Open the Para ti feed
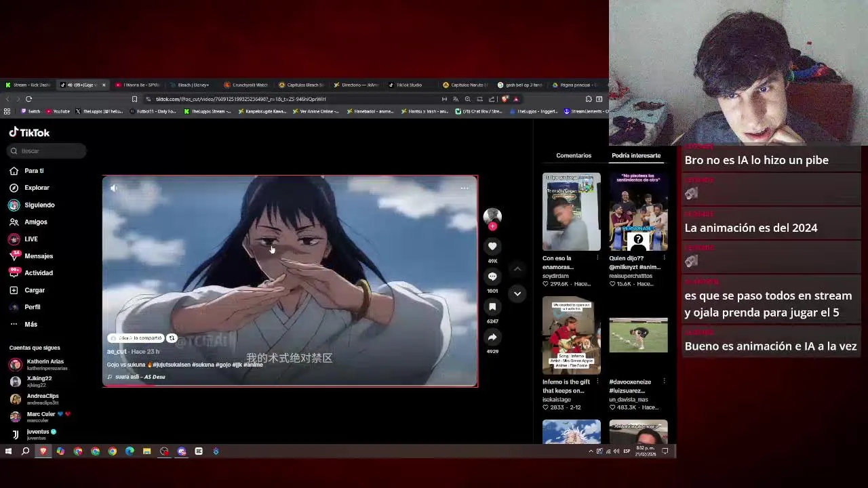 [x=26, y=171]
